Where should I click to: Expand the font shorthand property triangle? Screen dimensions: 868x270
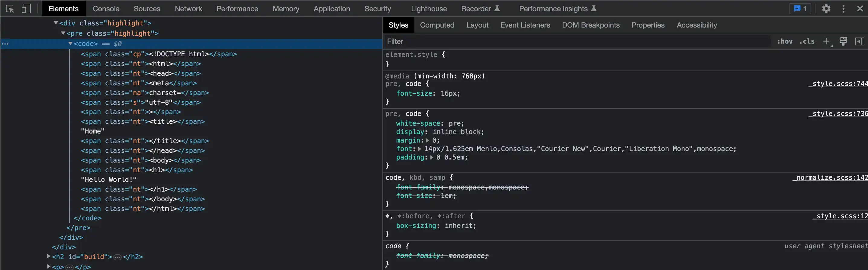click(420, 149)
